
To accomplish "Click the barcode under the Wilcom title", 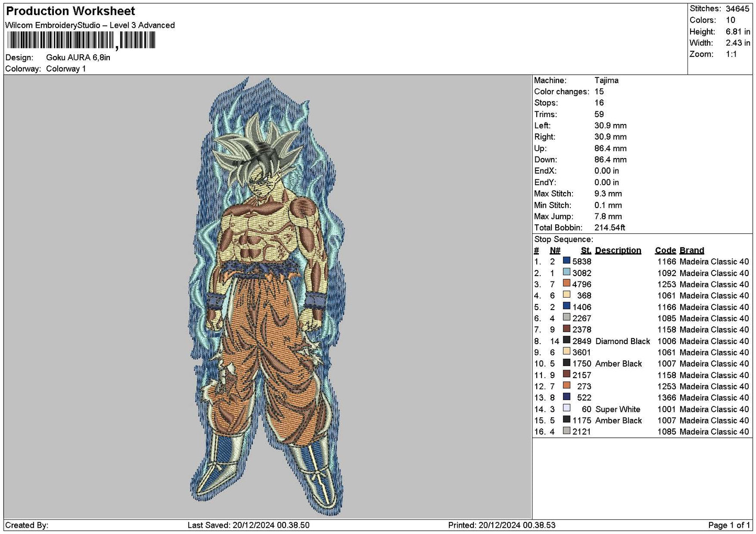I will [81, 40].
